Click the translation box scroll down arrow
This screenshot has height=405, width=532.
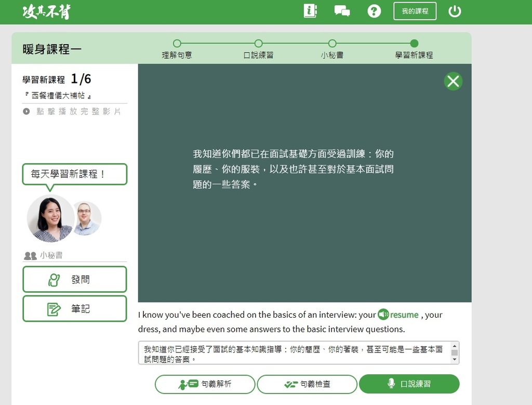[x=455, y=360]
